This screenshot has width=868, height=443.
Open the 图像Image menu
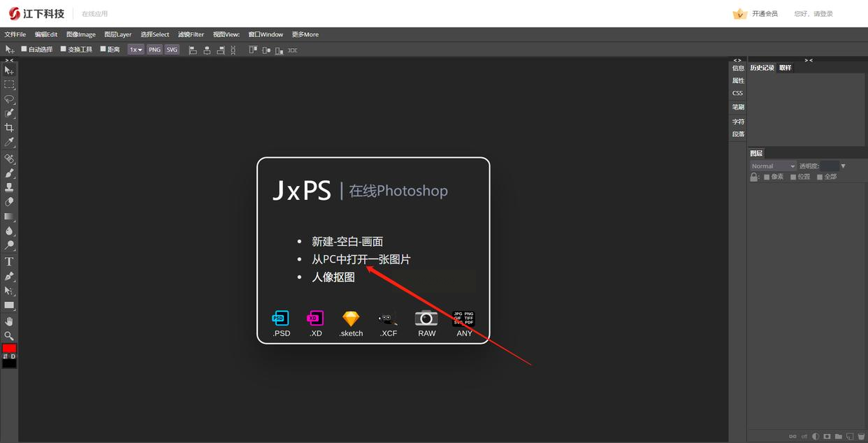(81, 34)
